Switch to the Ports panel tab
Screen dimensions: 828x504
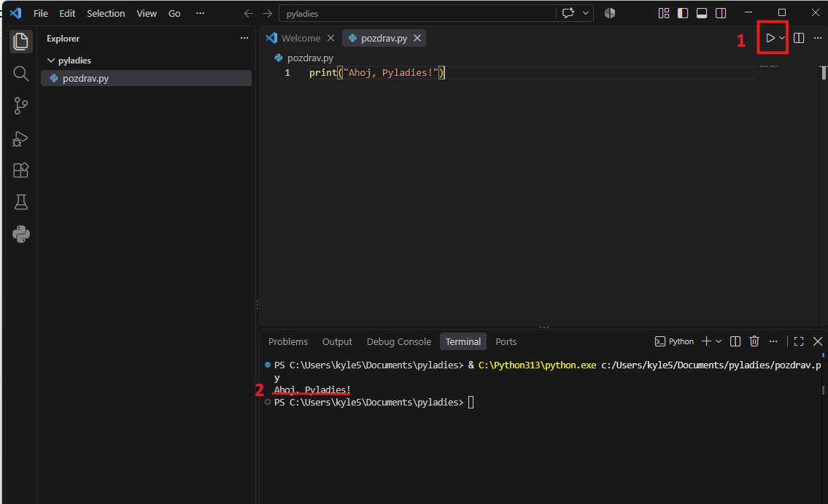click(506, 341)
